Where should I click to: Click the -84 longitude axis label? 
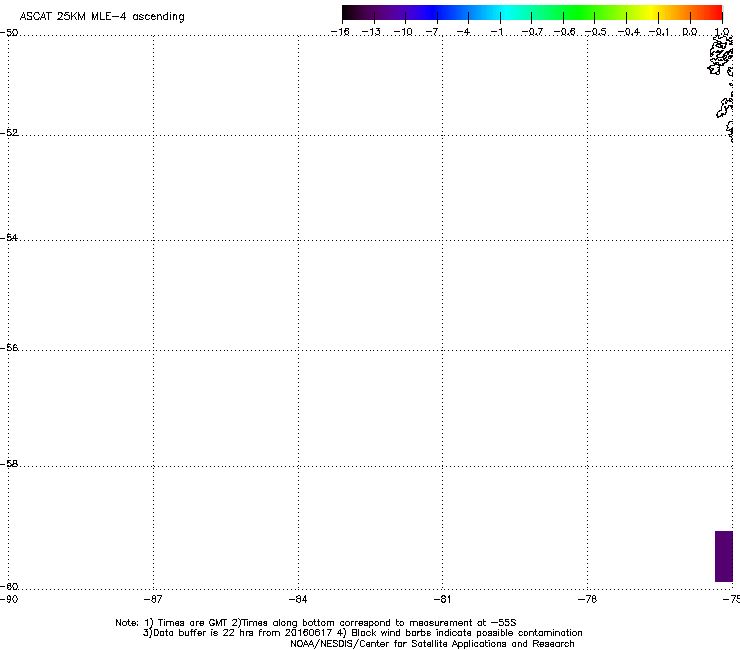298,599
